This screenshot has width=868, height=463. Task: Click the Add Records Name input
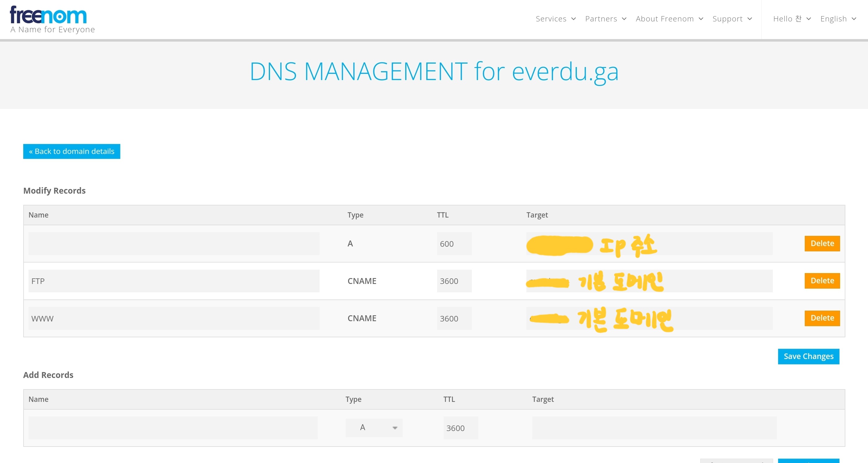tap(173, 428)
